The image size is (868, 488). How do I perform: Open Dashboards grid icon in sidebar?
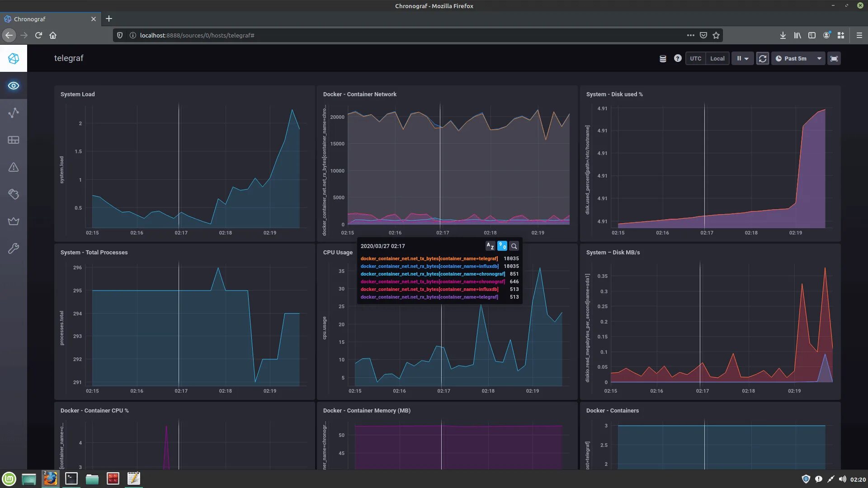coord(14,140)
